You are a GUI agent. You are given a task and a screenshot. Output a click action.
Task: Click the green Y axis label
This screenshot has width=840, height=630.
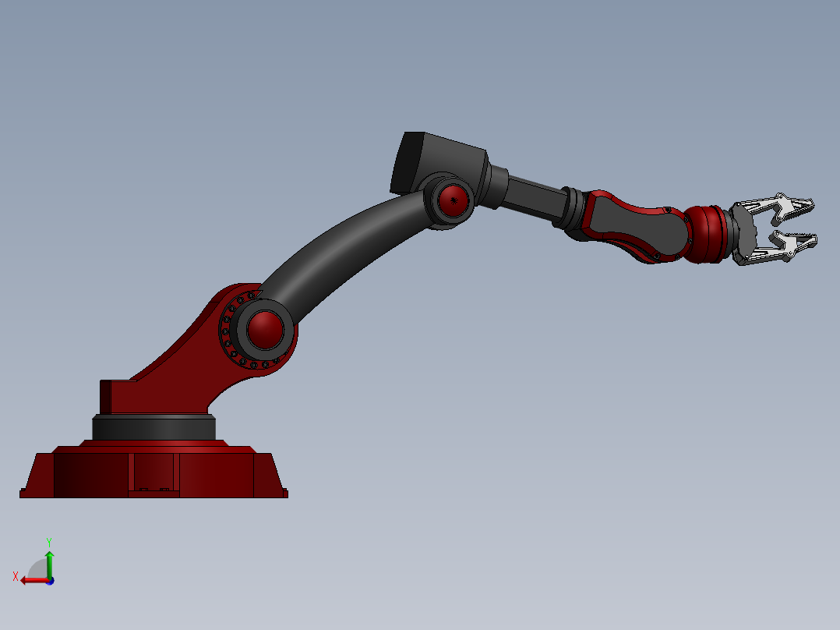tap(49, 540)
